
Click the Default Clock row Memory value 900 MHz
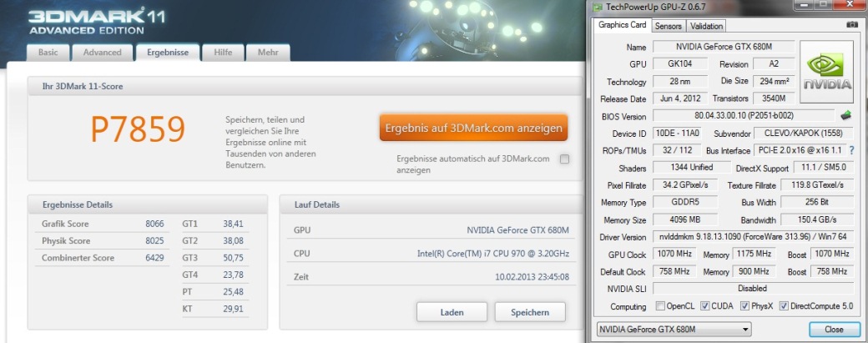(754, 271)
